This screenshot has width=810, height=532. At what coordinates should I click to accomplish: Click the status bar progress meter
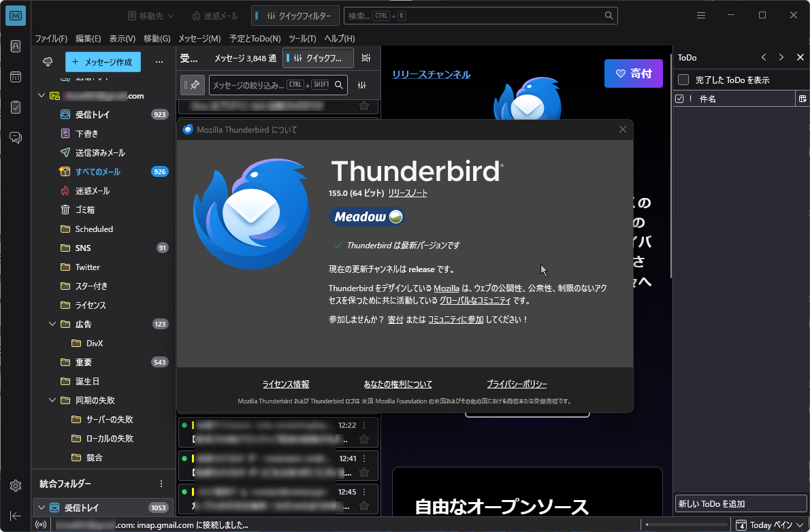click(x=686, y=525)
